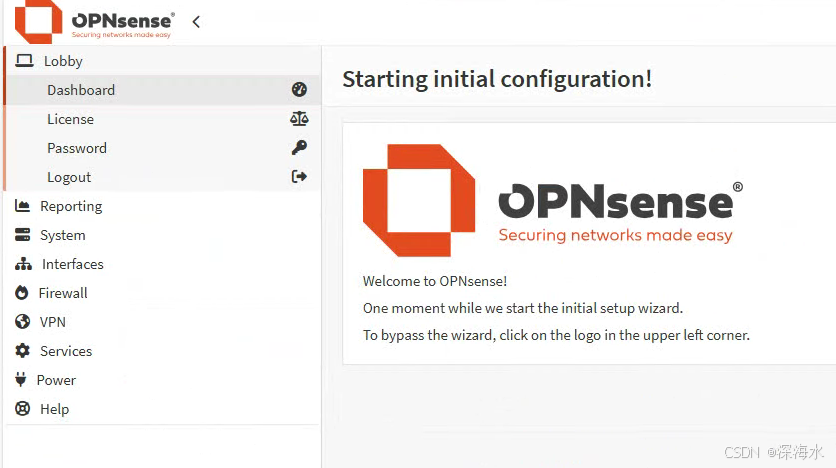
Task: Click the globe icon beside VPN
Action: pyautogui.click(x=22, y=321)
